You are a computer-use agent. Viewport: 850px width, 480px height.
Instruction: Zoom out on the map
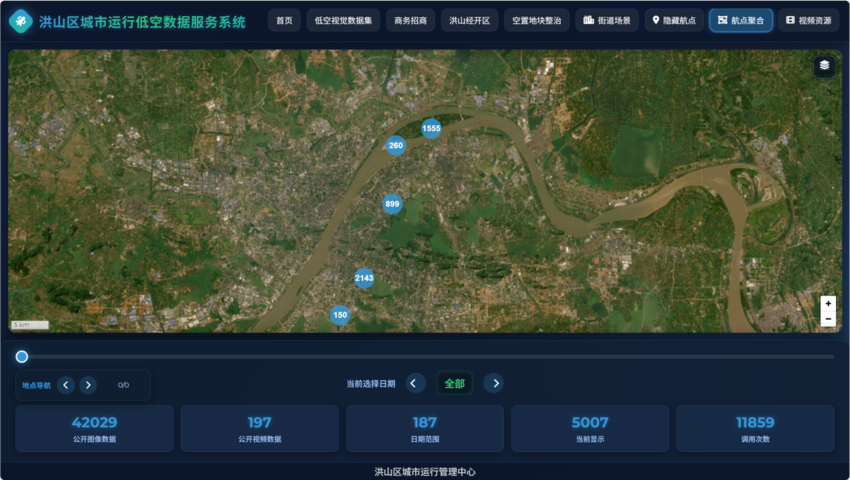click(x=827, y=319)
